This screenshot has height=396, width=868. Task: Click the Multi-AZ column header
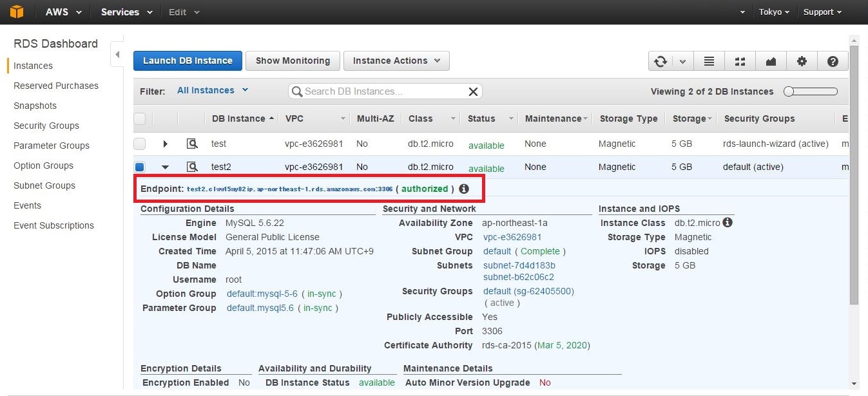[x=376, y=118]
